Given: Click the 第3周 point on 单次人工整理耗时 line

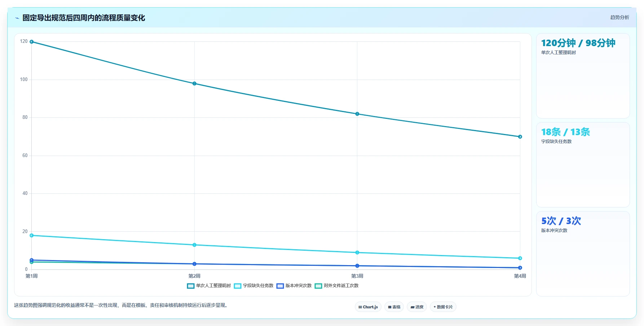Looking at the screenshot, I should click(x=357, y=114).
